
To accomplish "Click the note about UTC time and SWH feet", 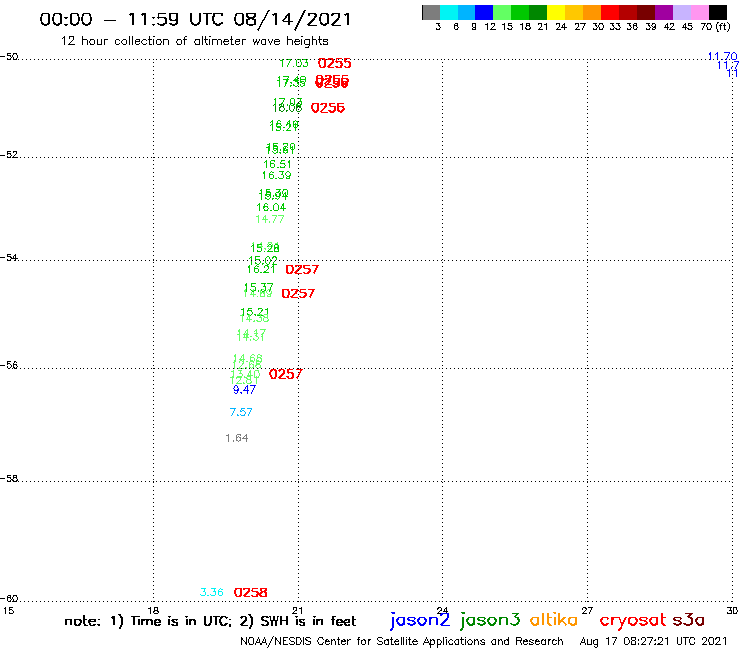I will 210,621.
